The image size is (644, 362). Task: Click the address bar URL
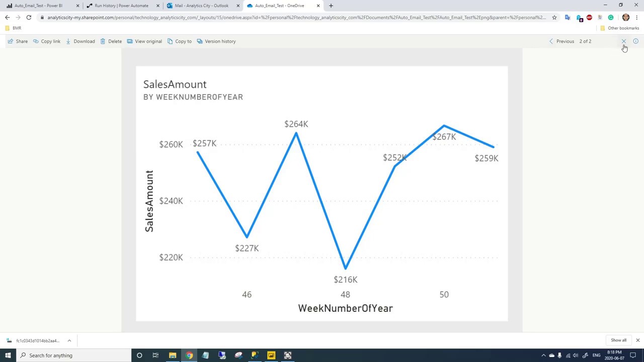coord(296,18)
